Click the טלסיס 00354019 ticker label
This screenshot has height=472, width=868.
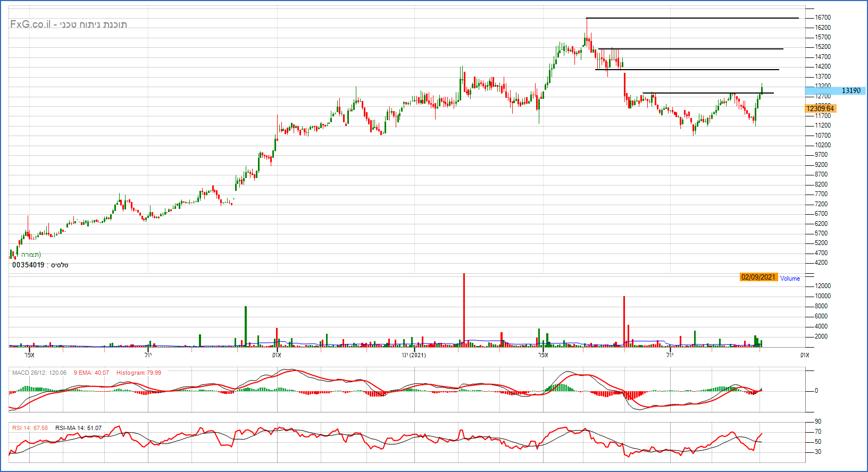point(40,265)
